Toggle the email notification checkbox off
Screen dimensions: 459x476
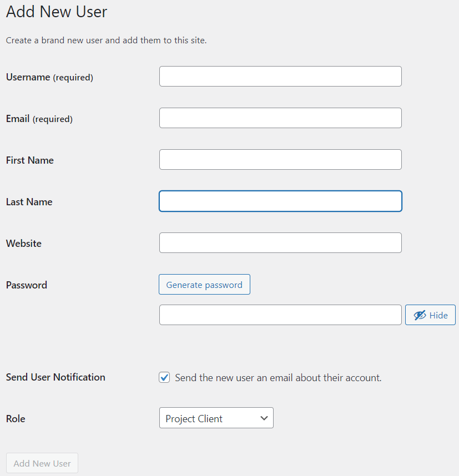pyautogui.click(x=164, y=377)
